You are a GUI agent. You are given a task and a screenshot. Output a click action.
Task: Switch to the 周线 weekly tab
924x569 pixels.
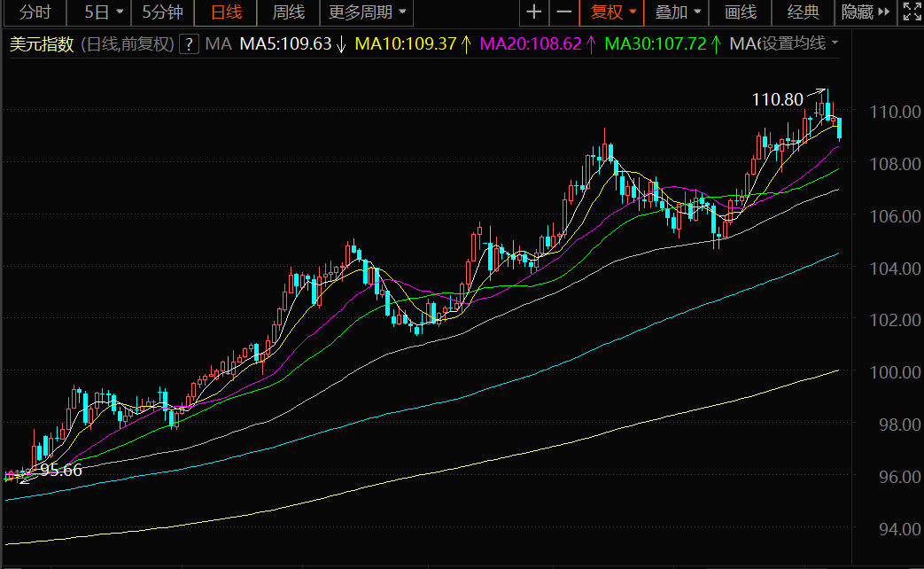coord(288,12)
